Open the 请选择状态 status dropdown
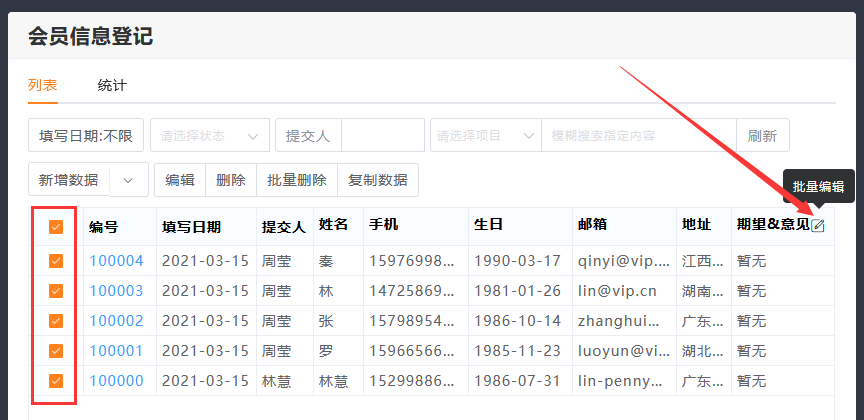 click(x=210, y=135)
